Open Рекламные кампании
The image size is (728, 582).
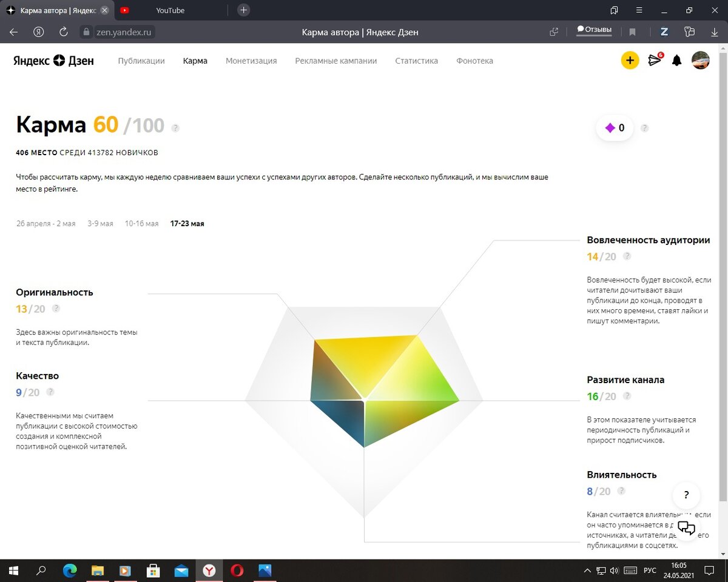pyautogui.click(x=336, y=61)
